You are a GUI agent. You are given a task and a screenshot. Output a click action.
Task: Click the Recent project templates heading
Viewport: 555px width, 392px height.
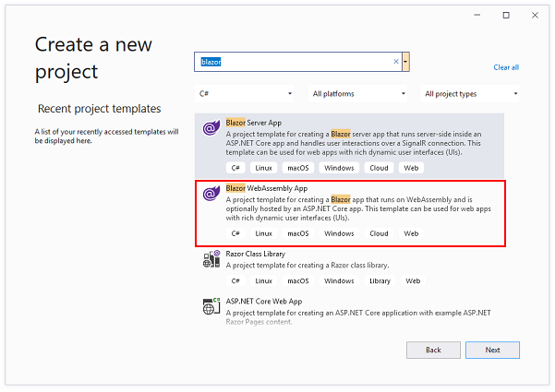[x=99, y=109]
